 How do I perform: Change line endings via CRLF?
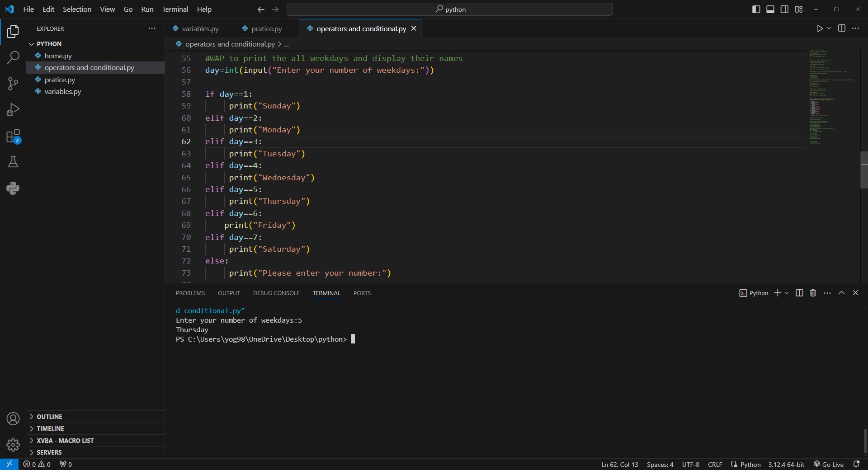click(715, 464)
